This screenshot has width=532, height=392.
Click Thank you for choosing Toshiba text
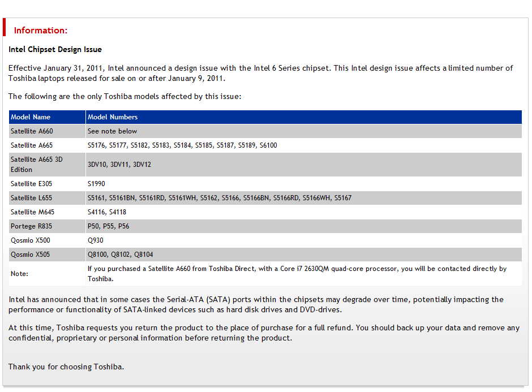(66, 367)
